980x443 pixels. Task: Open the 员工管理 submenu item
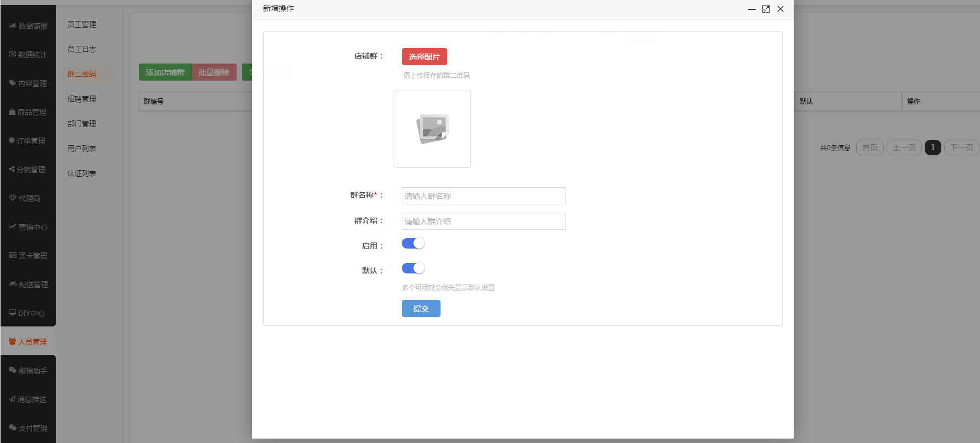[82, 24]
